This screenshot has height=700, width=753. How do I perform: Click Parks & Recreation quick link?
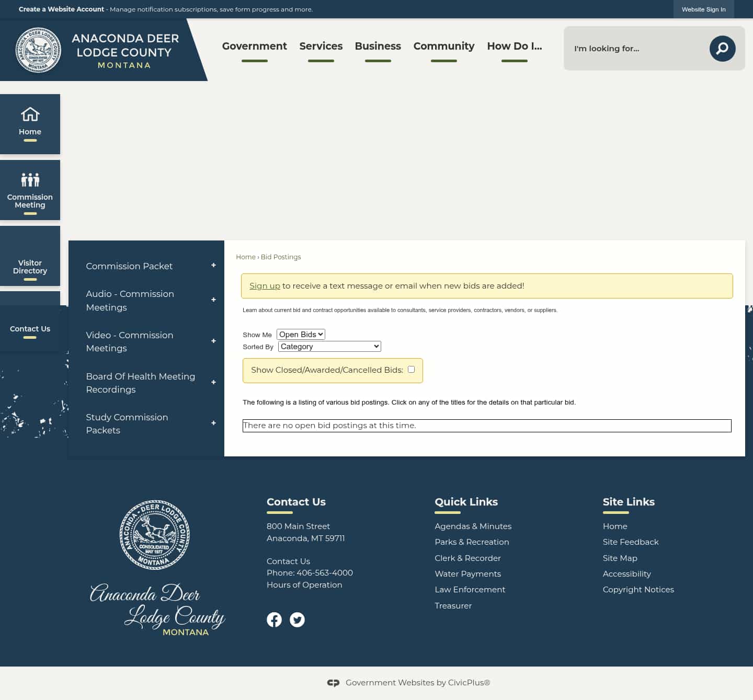(472, 542)
